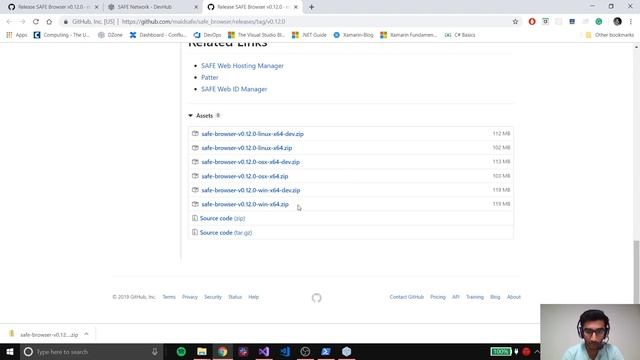Close the SAFE Network - DevHub tab
Image resolution: width=640 pixels, height=360 pixels.
tap(196, 7)
